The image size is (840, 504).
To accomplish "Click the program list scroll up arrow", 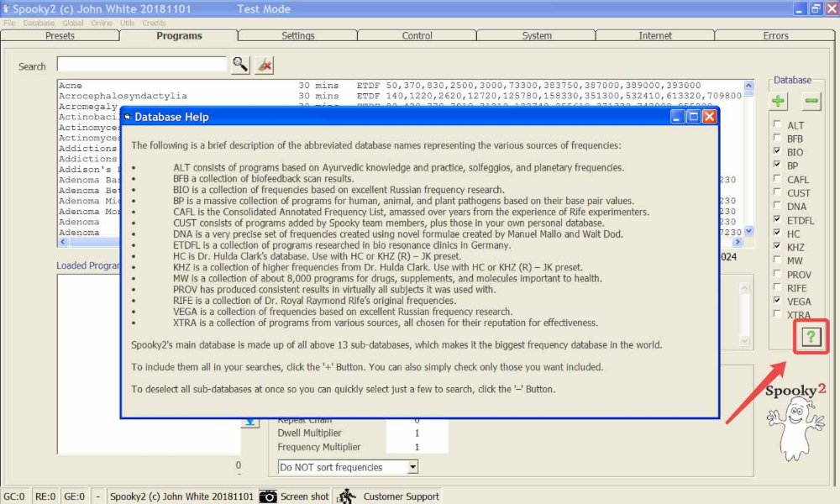I will tap(748, 86).
